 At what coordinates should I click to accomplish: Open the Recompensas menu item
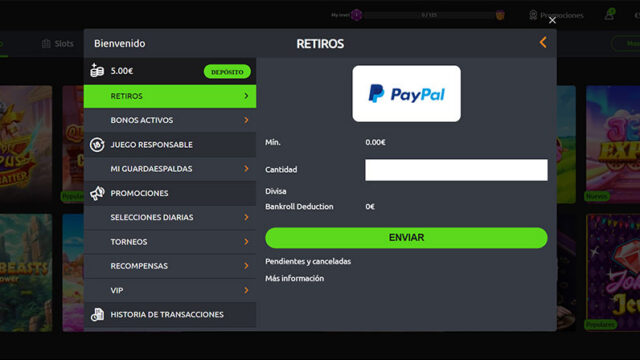point(170,266)
